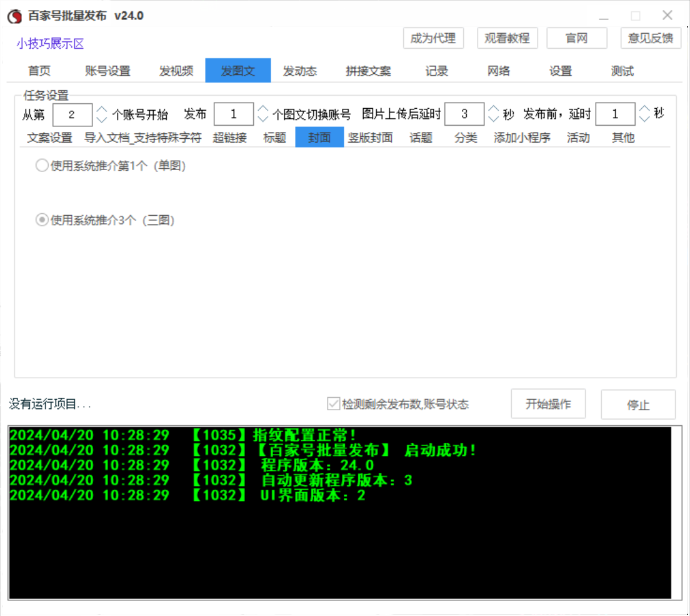Increase 发布前延时 seconds
This screenshot has height=616, width=690.
tap(644, 109)
